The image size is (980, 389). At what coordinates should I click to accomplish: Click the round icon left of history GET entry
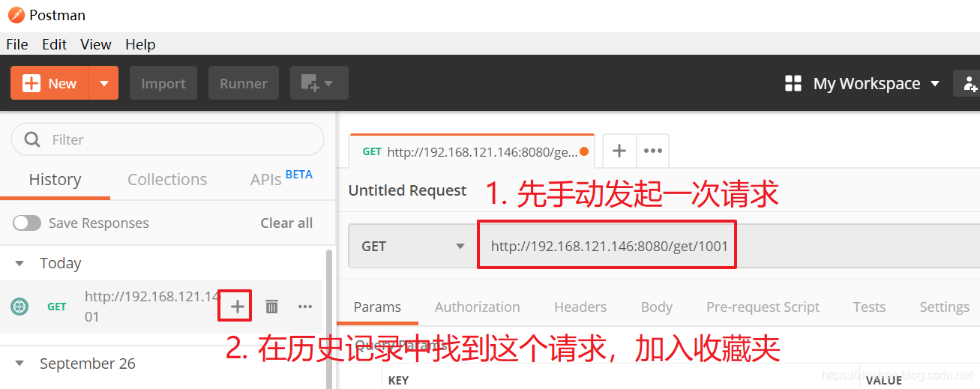19,306
